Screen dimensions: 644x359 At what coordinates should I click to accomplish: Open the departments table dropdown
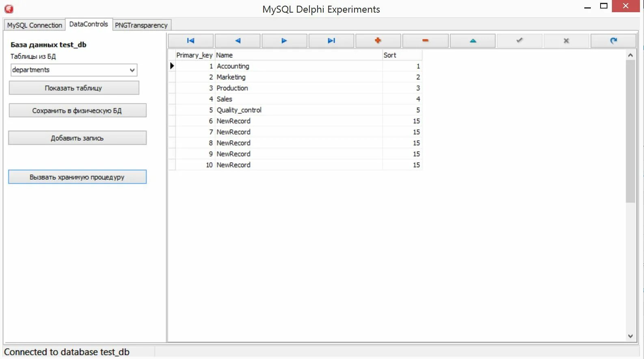132,70
